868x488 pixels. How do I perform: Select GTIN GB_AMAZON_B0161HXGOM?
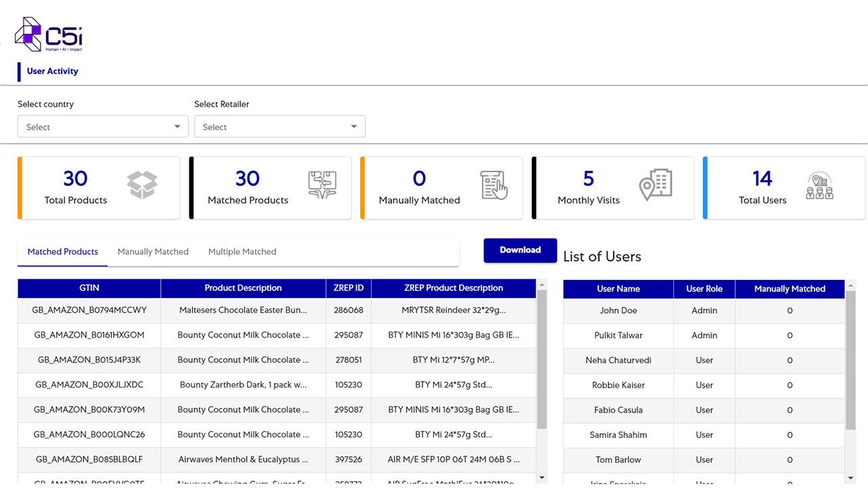point(90,335)
